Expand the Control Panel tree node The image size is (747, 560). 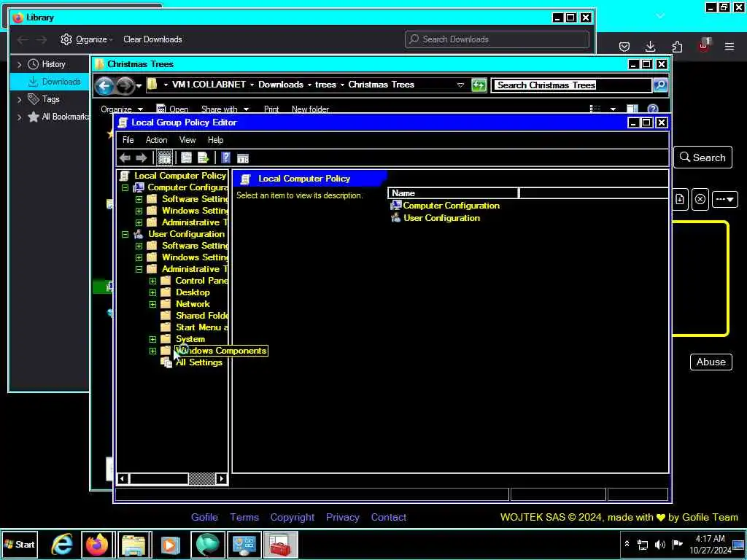pyautogui.click(x=152, y=281)
